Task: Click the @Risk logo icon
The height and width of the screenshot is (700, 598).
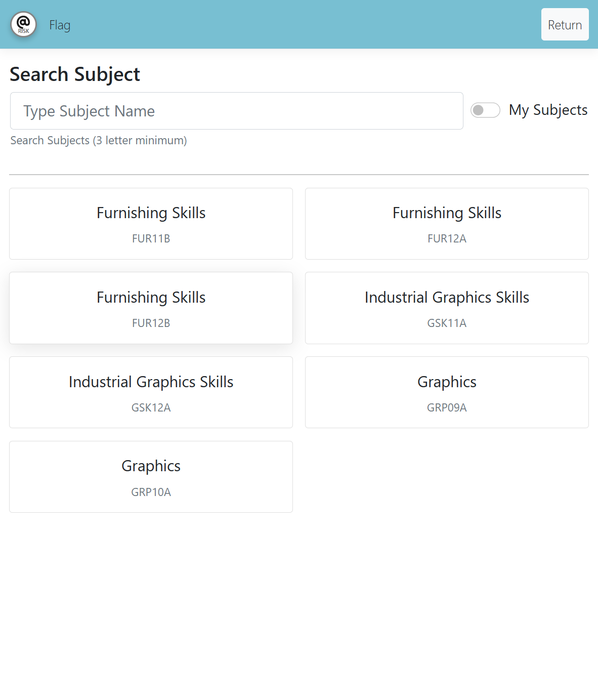Action: click(x=24, y=24)
